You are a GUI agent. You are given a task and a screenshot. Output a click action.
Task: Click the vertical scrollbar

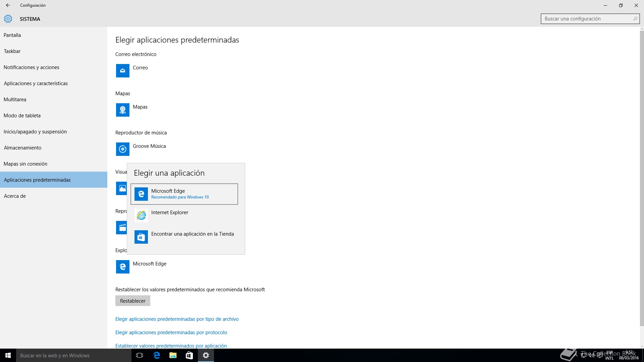642,178
